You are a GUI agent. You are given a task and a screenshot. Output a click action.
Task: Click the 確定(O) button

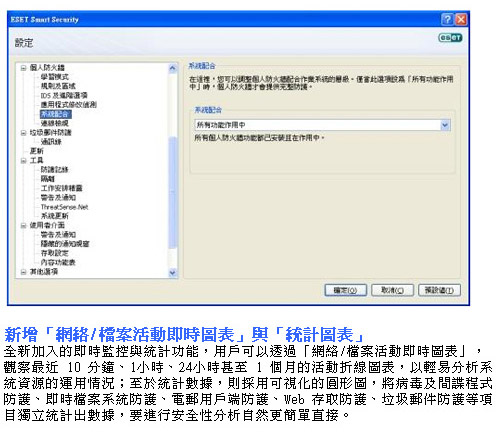point(346,290)
